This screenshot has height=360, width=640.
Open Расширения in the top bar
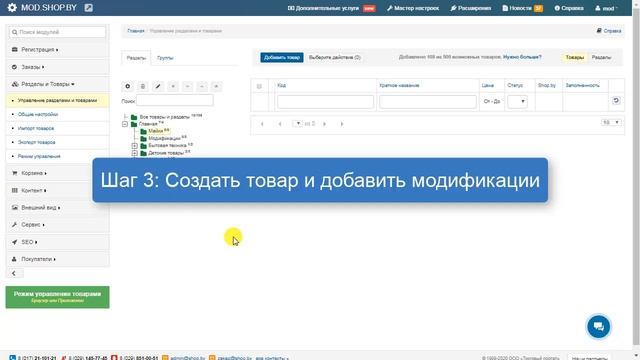click(x=471, y=8)
